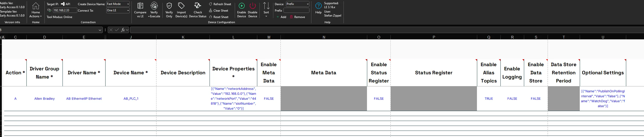Image resolution: width=644 pixels, height=137 pixels.
Task: Run Compare vs LE
Action: (x=140, y=10)
